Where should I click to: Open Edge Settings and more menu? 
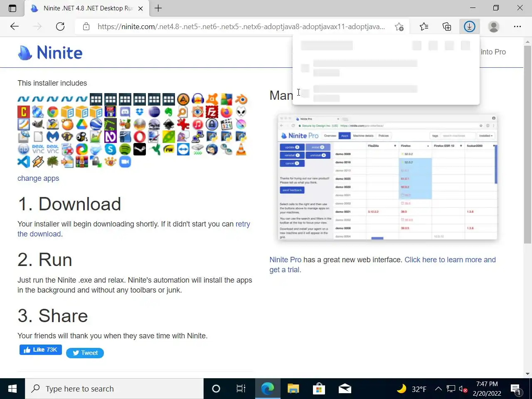point(517,27)
